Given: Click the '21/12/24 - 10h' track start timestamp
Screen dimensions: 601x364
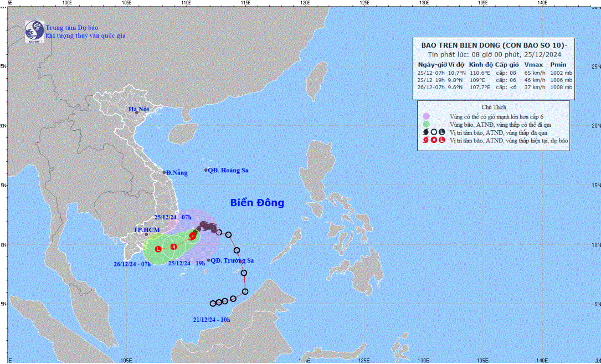Looking at the screenshot, I should (212, 319).
